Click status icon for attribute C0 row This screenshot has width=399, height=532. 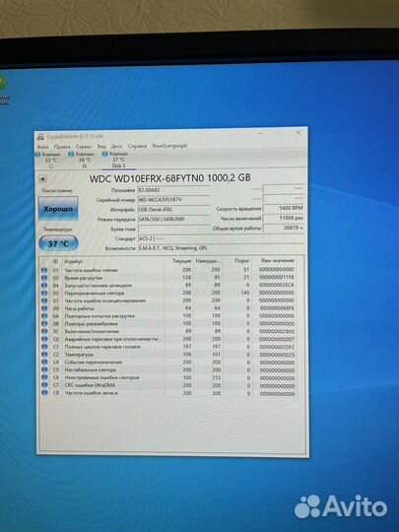pos(44,339)
